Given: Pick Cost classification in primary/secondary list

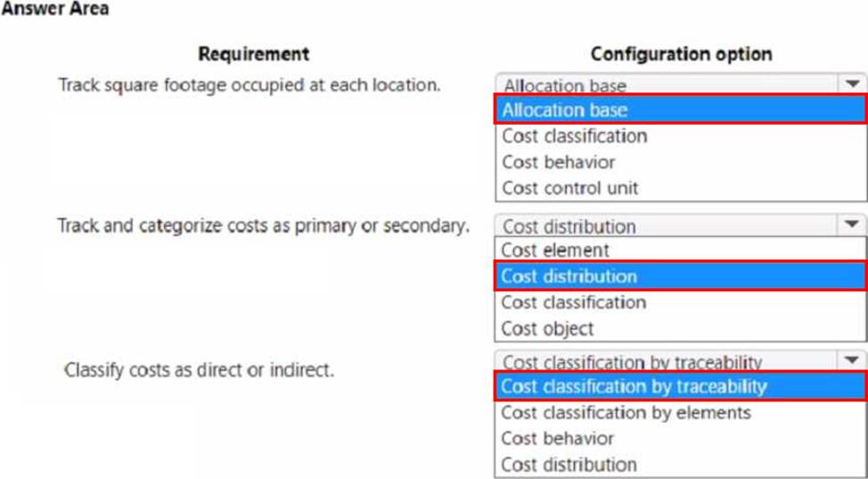Looking at the screenshot, I should (574, 302).
